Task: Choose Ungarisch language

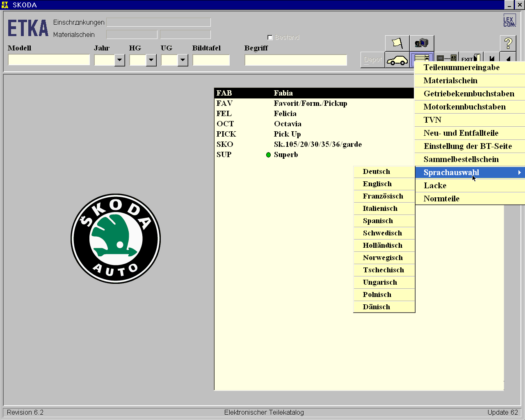Action: pos(384,282)
